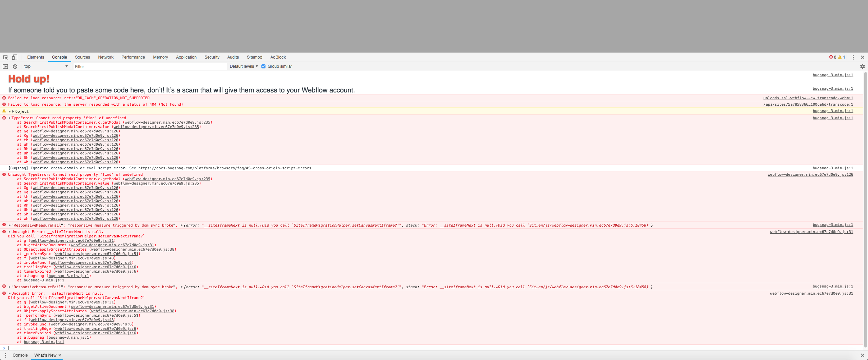This screenshot has width=868, height=360.
Task: Expand the second ResponsiveMeasureFail entry
Action: pyautogui.click(x=9, y=287)
